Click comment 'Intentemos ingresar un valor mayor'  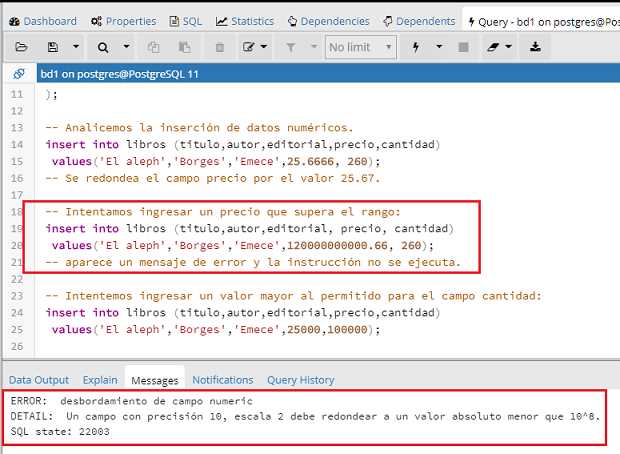pyautogui.click(x=293, y=296)
